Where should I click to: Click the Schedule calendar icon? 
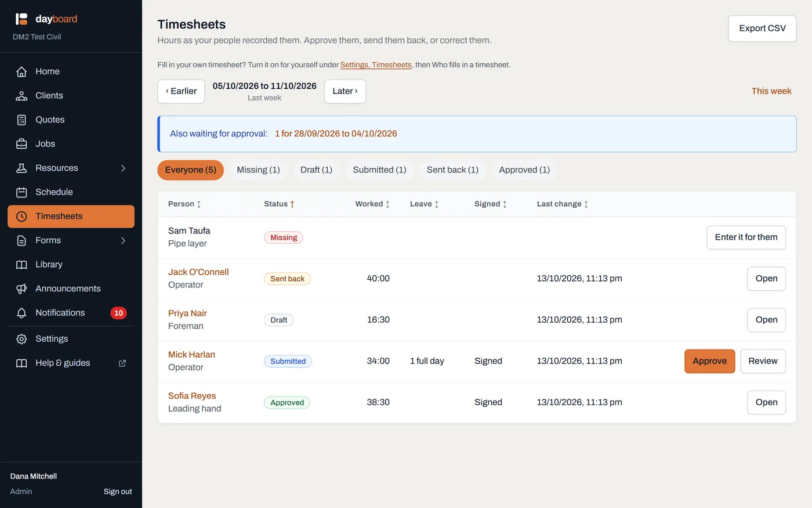coord(21,192)
